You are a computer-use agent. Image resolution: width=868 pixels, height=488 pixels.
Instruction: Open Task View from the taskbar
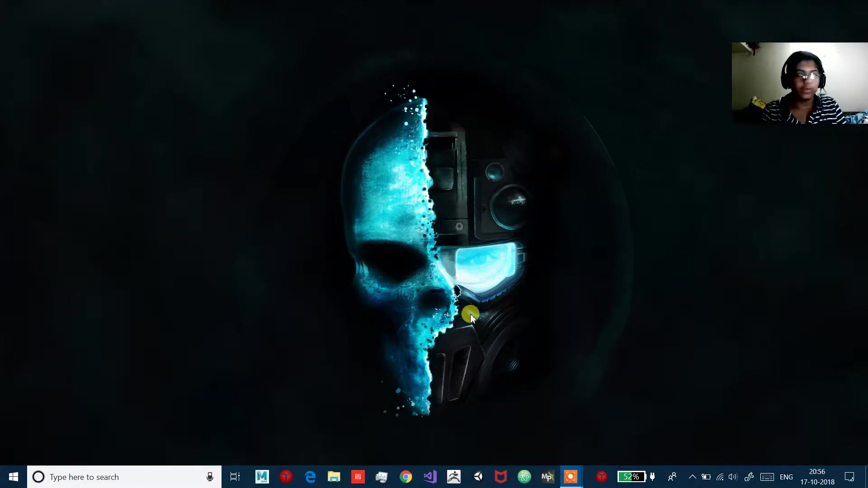pos(235,477)
